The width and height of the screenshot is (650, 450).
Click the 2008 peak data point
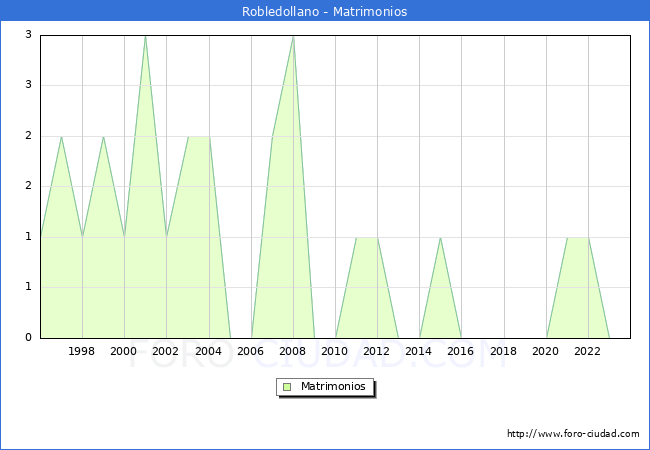pyautogui.click(x=293, y=37)
